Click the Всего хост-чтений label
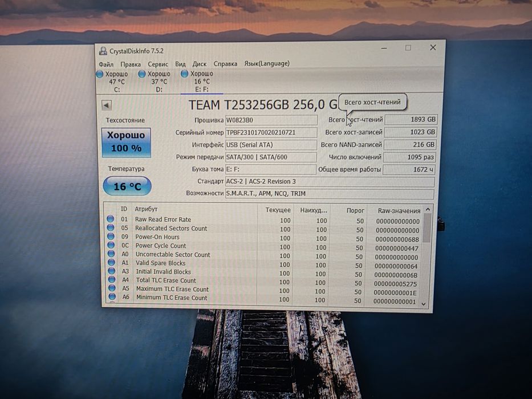The height and width of the screenshot is (399, 532). [356, 120]
